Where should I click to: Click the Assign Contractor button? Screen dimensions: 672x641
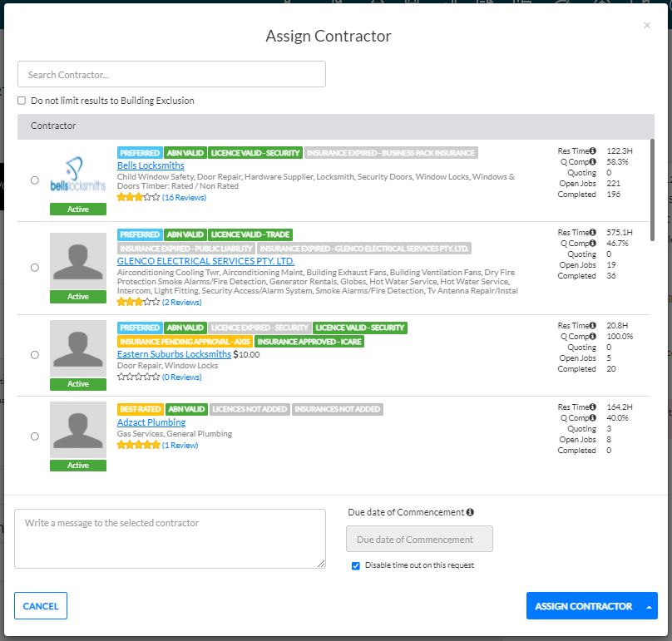click(583, 606)
